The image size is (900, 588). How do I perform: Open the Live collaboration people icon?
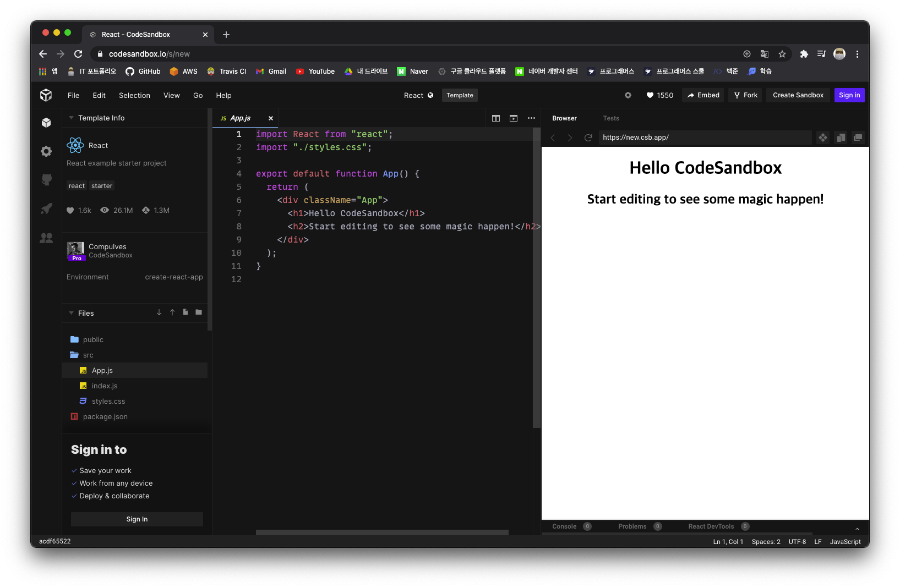click(x=46, y=238)
